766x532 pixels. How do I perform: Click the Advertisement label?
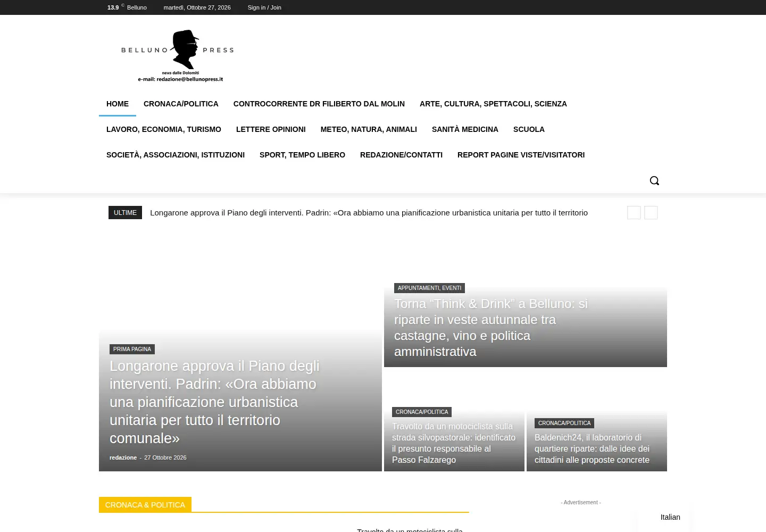click(x=581, y=502)
